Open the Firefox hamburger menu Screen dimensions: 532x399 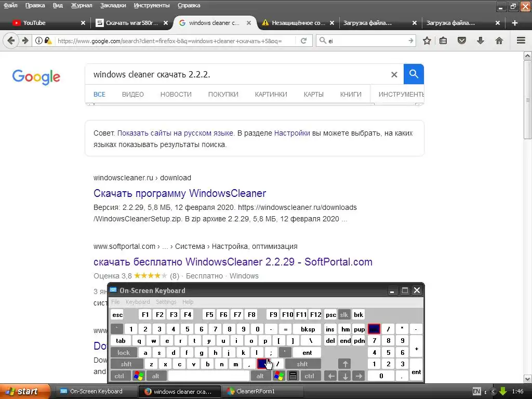(521, 41)
